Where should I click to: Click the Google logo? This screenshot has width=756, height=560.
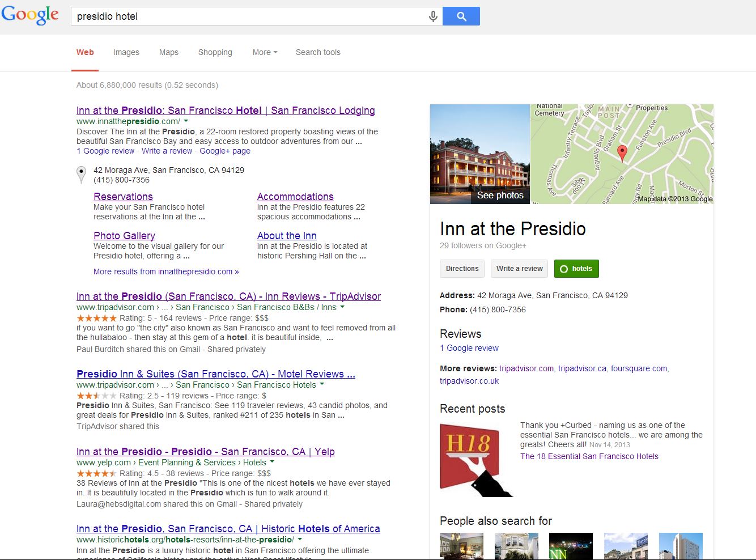click(x=30, y=15)
